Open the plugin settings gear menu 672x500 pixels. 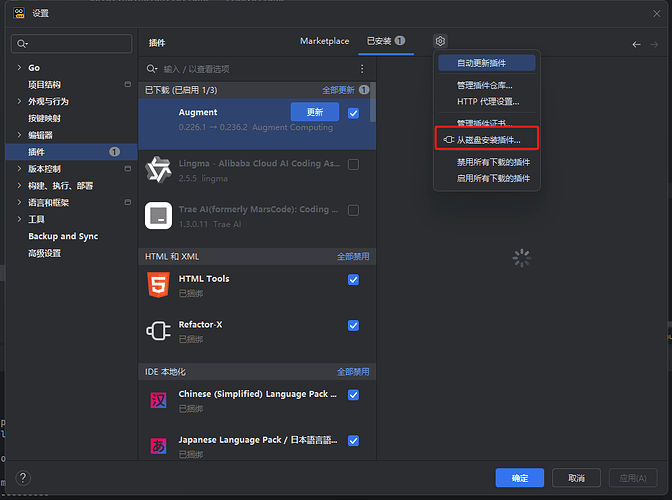[440, 41]
